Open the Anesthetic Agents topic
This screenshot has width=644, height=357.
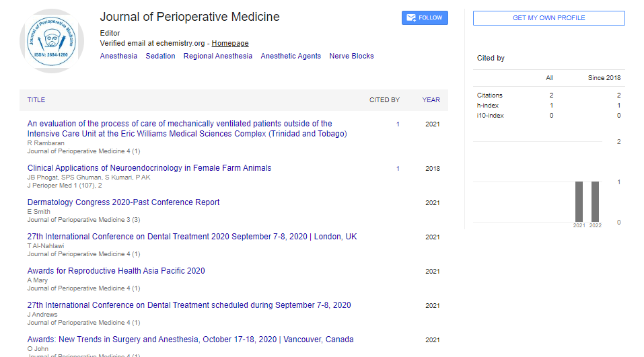click(x=291, y=56)
